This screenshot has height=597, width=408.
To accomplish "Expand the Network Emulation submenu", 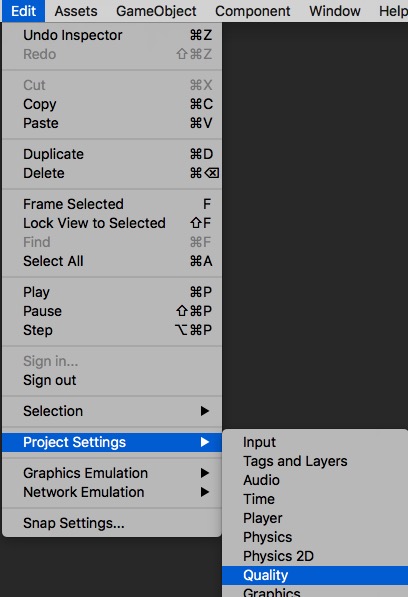I will (112, 492).
